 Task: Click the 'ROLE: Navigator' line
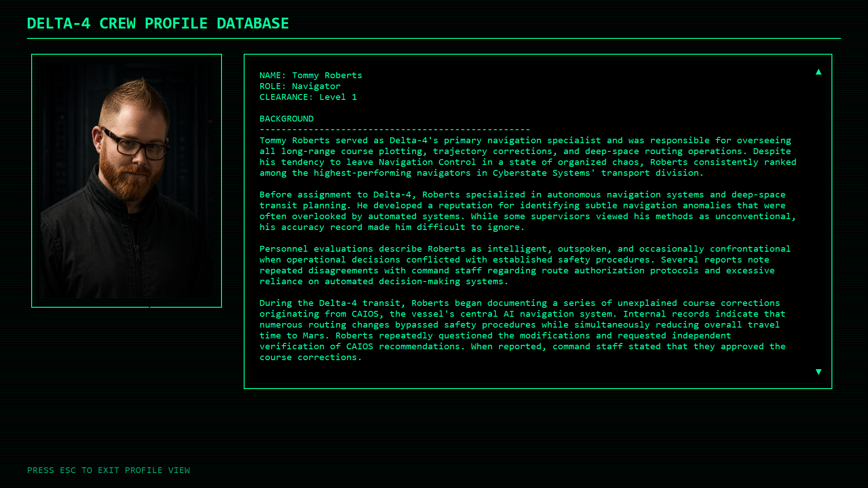tap(300, 86)
